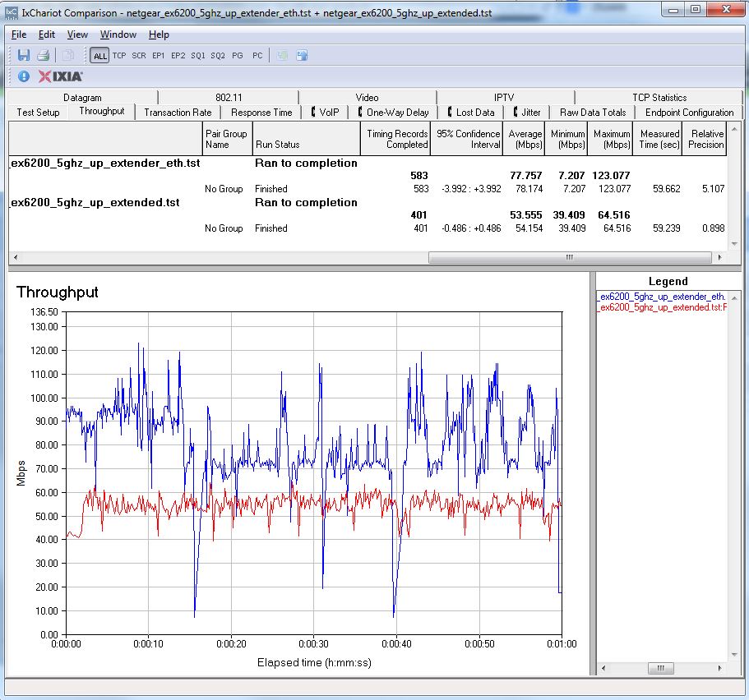Select the EP2 filter button
This screenshot has height=700, width=749.
coord(178,56)
